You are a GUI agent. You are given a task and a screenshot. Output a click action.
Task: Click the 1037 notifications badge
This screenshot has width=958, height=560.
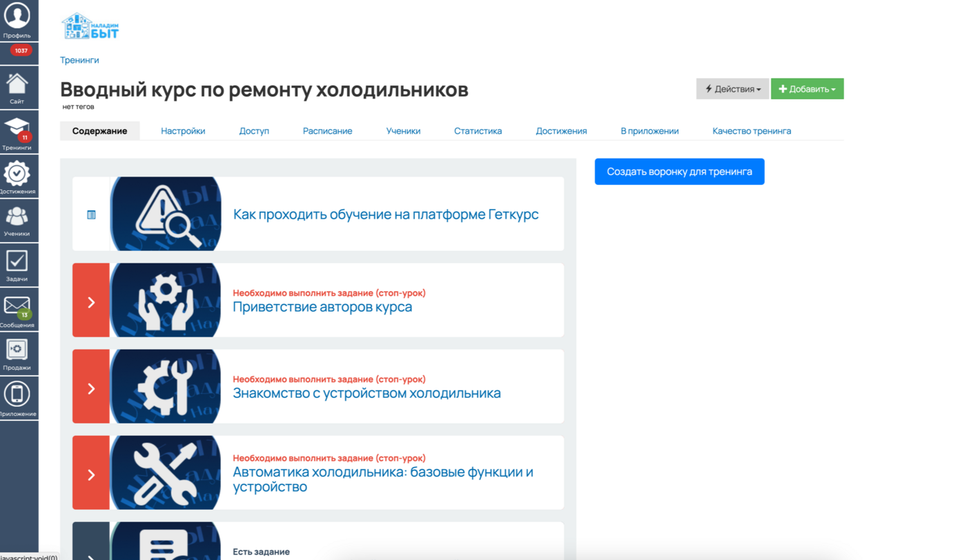(x=21, y=50)
